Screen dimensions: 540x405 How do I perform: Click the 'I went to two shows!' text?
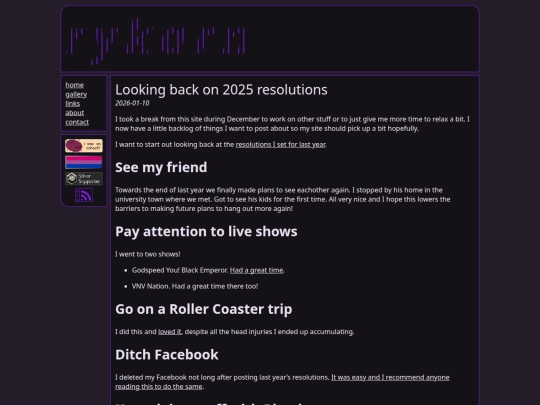coord(148,254)
